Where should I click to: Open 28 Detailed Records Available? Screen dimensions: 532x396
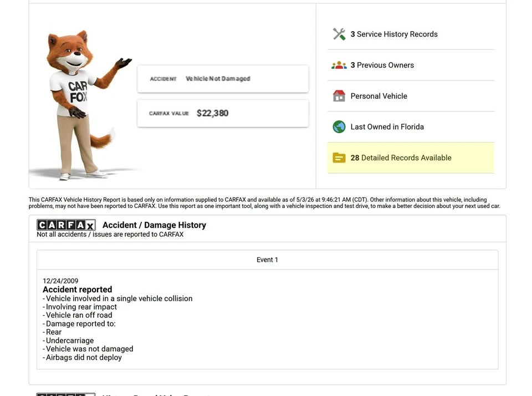411,158
